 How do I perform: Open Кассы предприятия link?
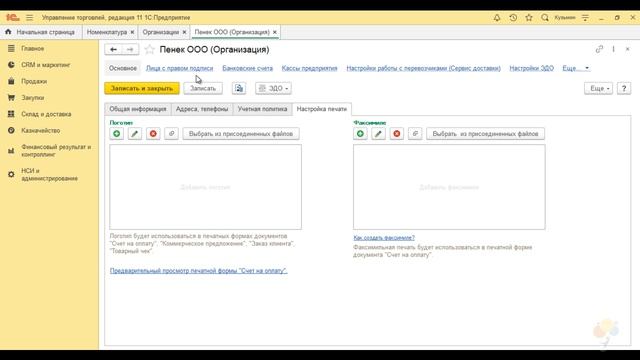[309, 68]
